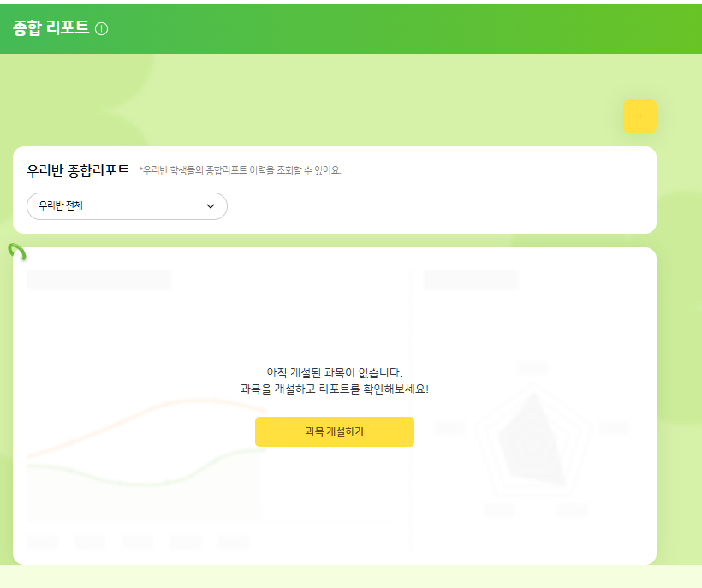The height and width of the screenshot is (588, 702).
Task: Click the blurred top label of radar chart
Action: [533, 368]
